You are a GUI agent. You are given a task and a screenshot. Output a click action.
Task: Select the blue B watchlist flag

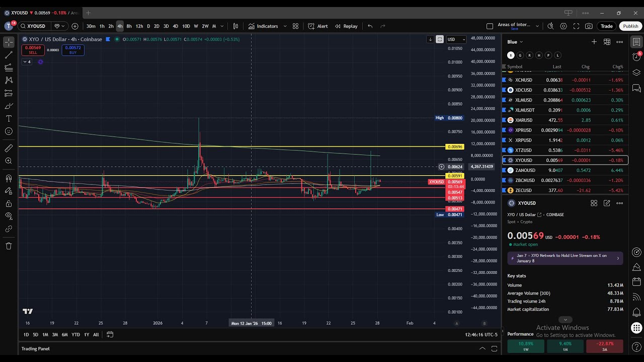511,55
